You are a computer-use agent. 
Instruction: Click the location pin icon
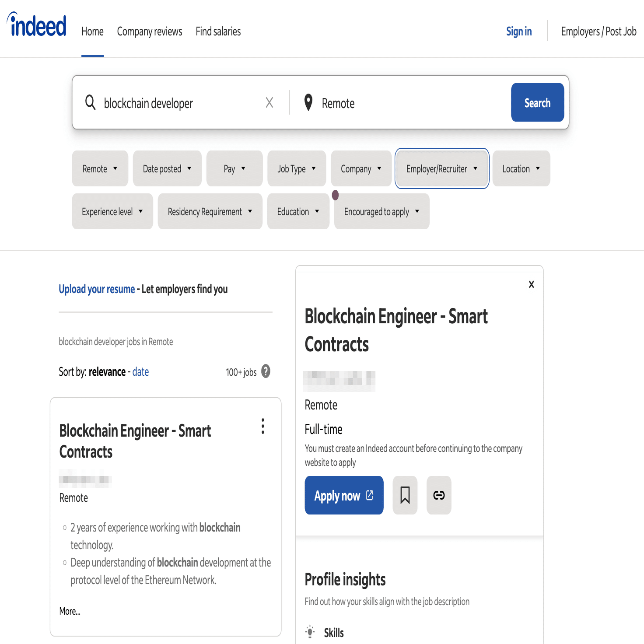pyautogui.click(x=308, y=103)
